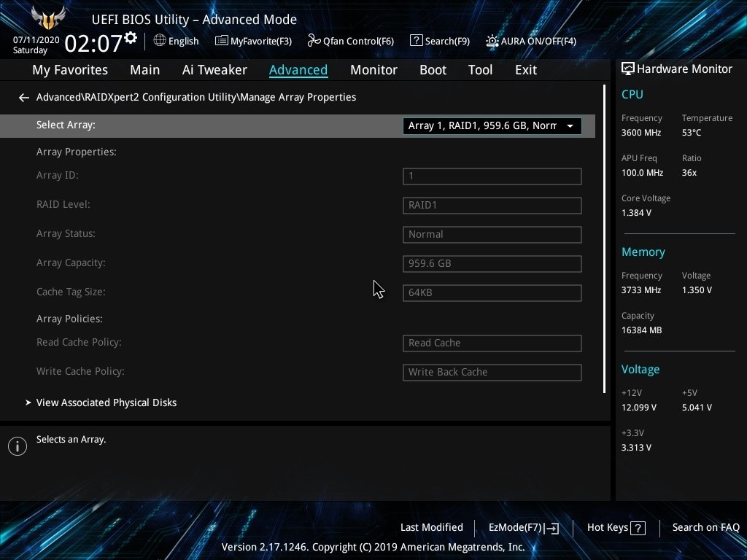
Task: Click Core Voltage value 1.384 V
Action: point(636,213)
